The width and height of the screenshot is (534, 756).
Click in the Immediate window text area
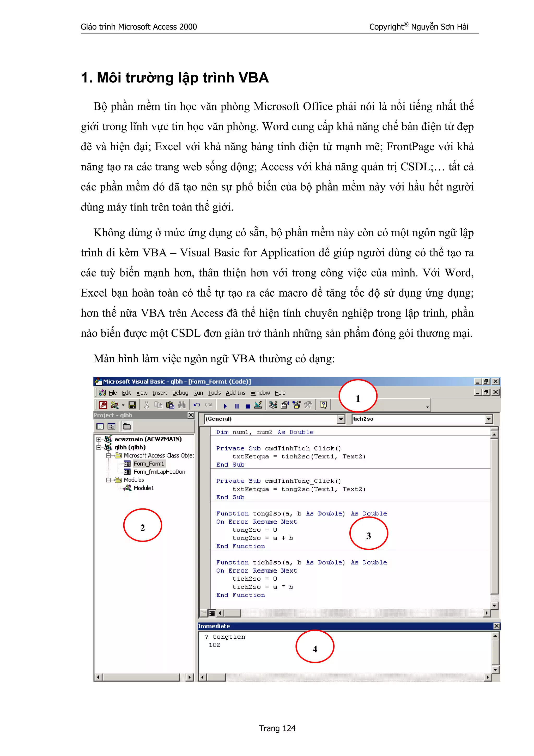(x=345, y=652)
